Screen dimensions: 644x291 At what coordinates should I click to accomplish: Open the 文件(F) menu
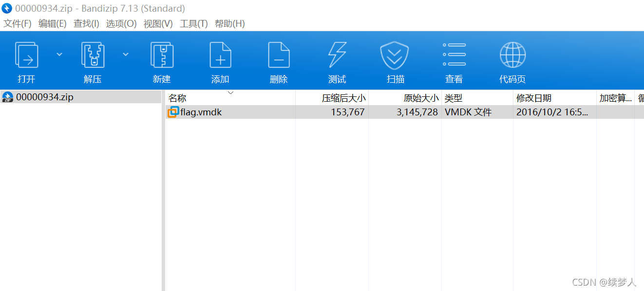pos(18,24)
